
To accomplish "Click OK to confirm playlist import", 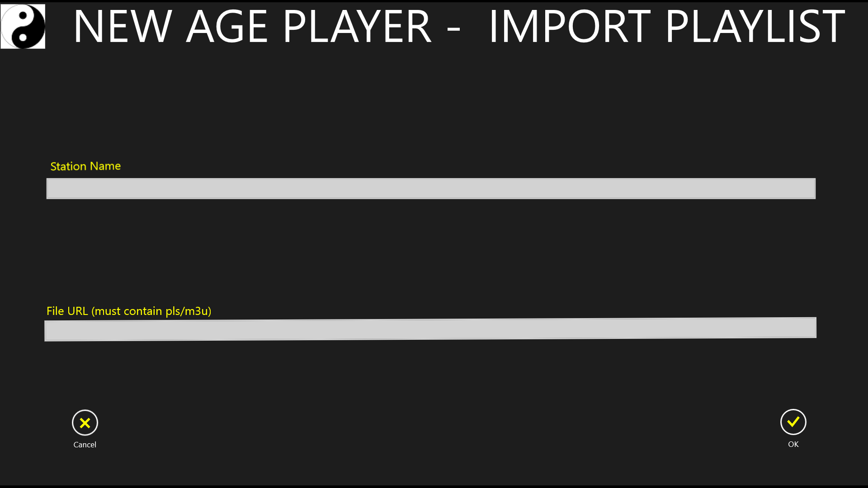I will click(x=793, y=422).
